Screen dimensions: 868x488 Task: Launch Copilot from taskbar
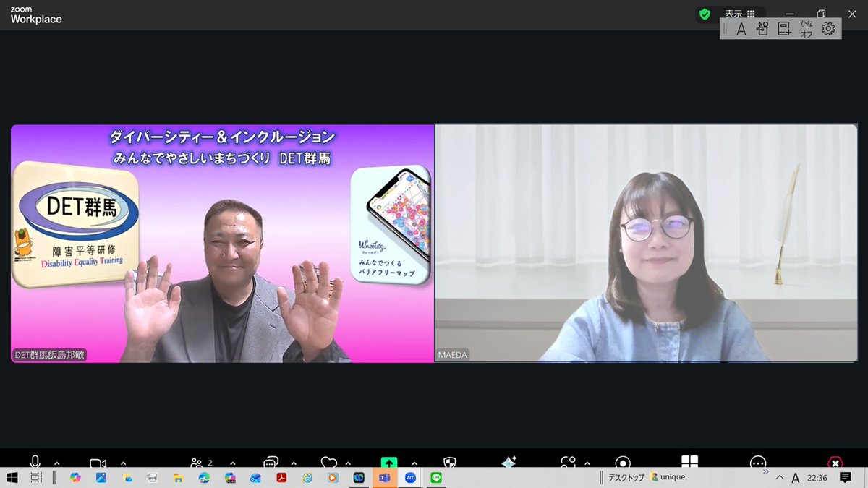pyautogui.click(x=75, y=478)
